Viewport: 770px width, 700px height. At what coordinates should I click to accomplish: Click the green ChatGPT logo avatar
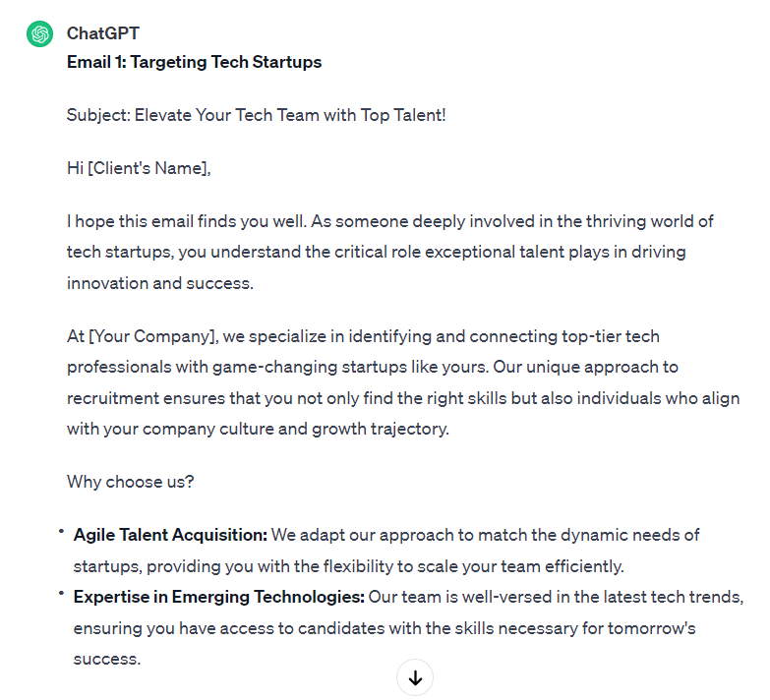(x=39, y=34)
